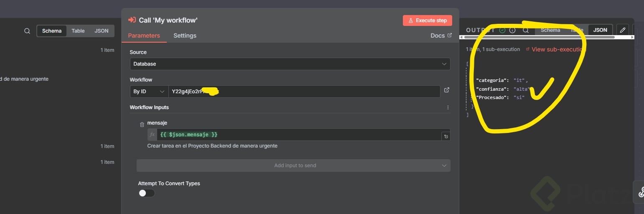Search output data with magnifier icon

(526, 30)
